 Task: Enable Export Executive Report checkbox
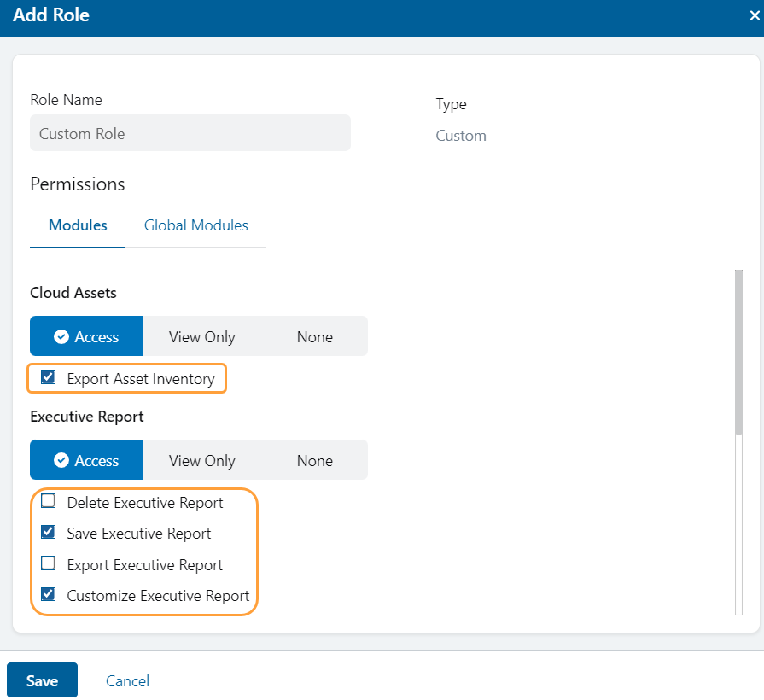click(x=49, y=563)
